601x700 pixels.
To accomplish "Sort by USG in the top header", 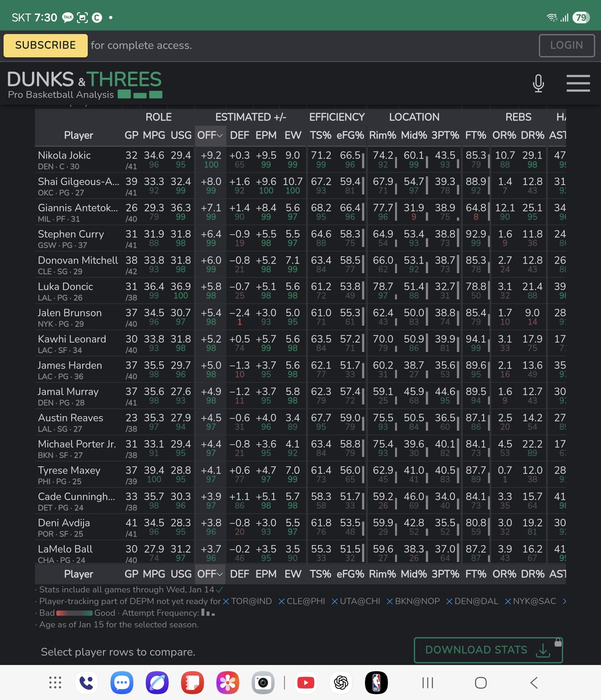I will pos(181,135).
